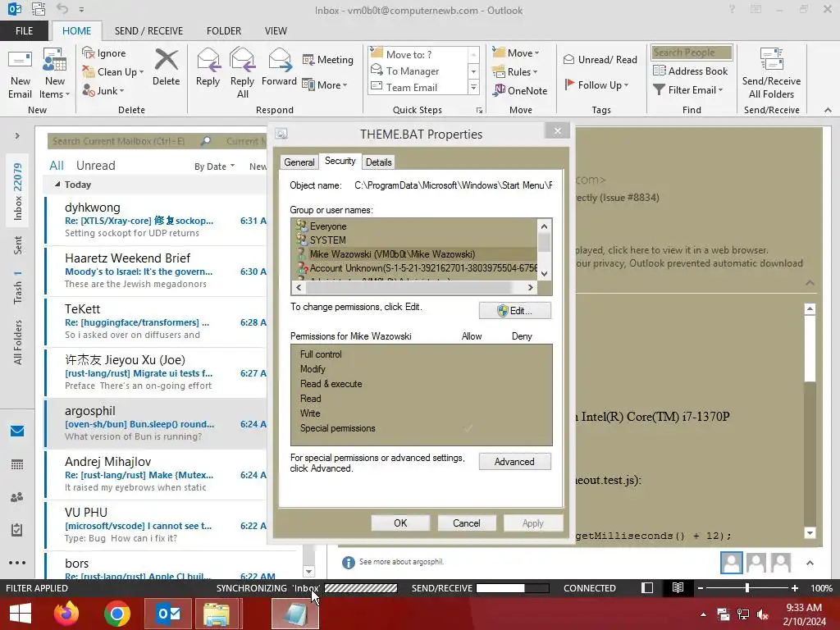Click the zoom out minus button
This screenshot has height=630, width=840.
701,587
